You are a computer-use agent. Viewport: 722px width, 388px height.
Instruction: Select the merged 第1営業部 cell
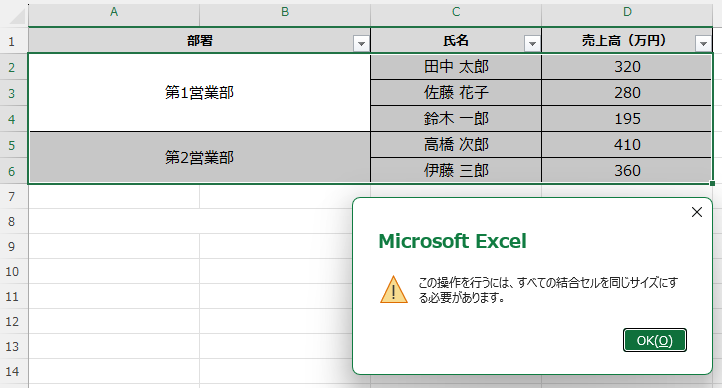[199, 93]
